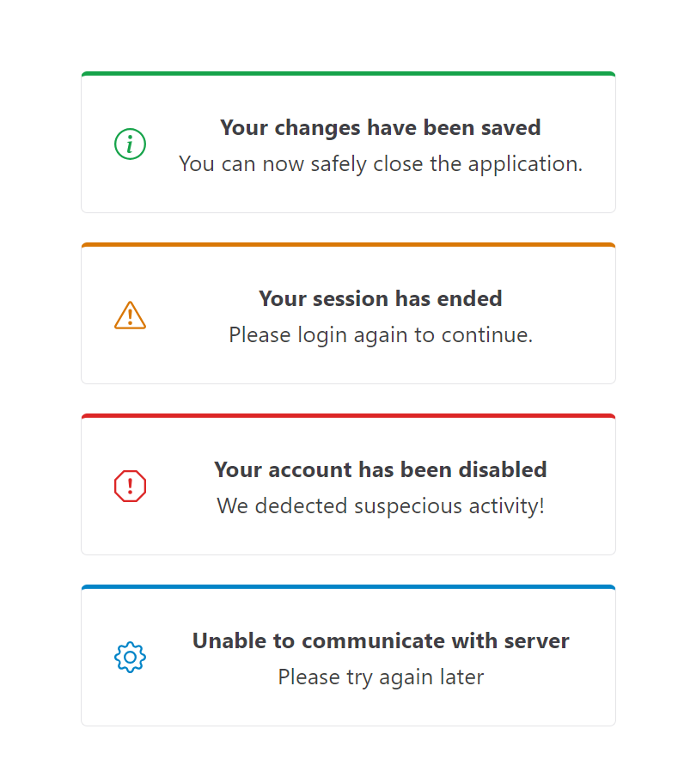Click the 'Please try again later' message
The height and width of the screenshot is (784, 684).
[x=381, y=677]
